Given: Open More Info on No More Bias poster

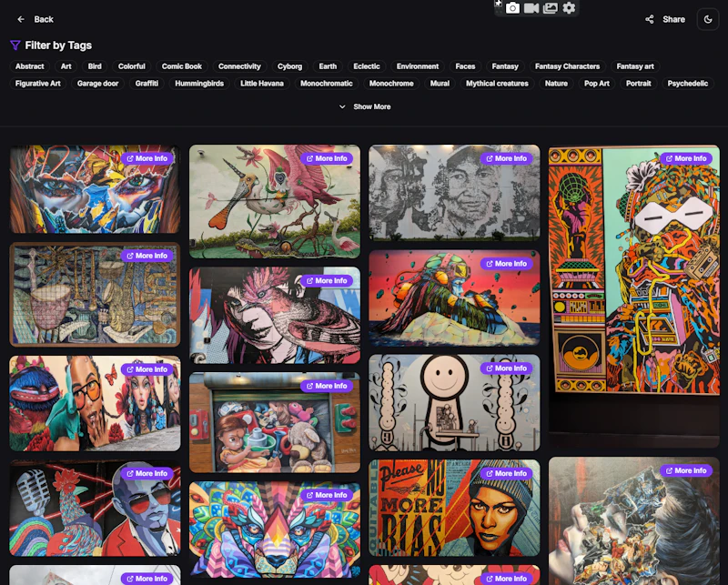Looking at the screenshot, I should [507, 474].
